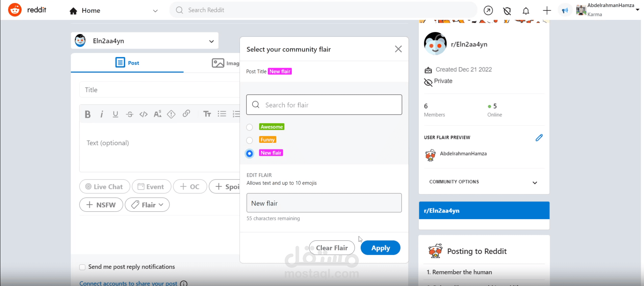Click the New flair pink tag in list
The width and height of the screenshot is (644, 286).
[271, 153]
